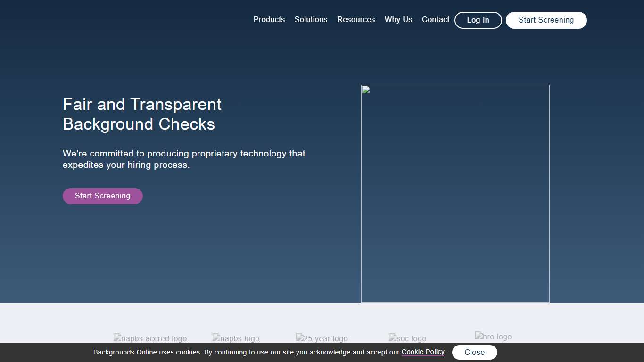Click the NAPBS accredited logo

point(150,338)
